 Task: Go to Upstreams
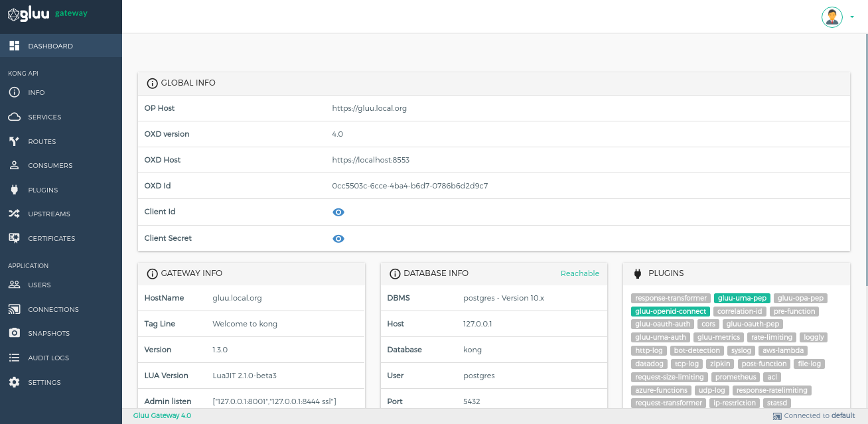coord(61,214)
